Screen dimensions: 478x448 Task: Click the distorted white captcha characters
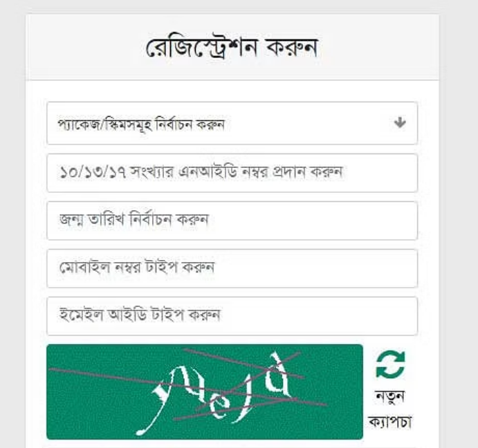click(x=219, y=393)
